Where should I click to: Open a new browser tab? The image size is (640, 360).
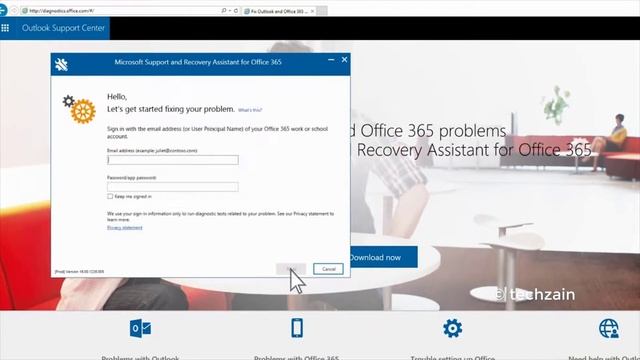322,11
